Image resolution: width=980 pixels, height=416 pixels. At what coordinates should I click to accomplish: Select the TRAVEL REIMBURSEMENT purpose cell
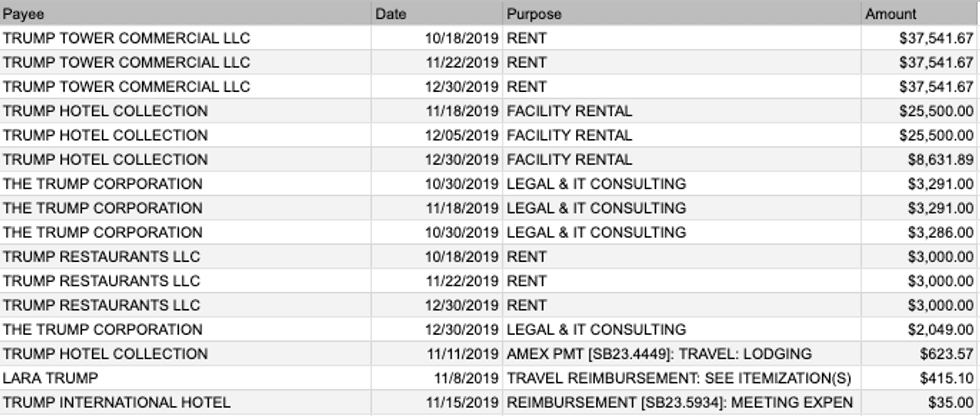(x=682, y=378)
